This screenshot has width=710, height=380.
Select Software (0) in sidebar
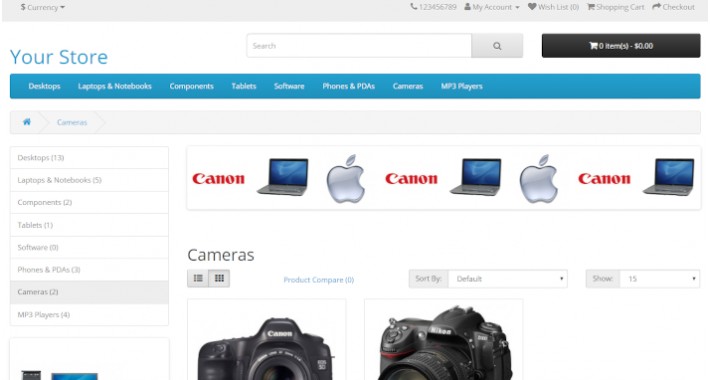tap(89, 247)
